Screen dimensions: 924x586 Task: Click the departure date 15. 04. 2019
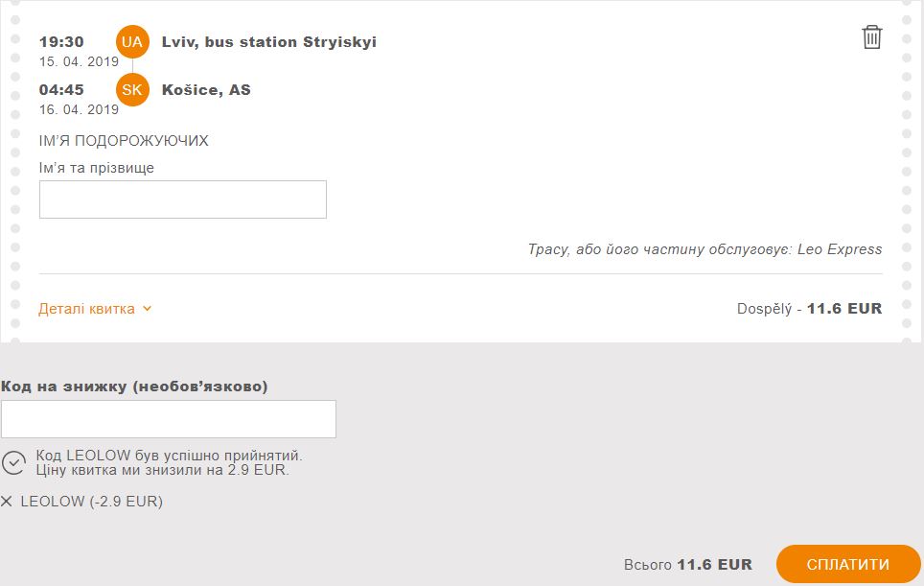79,61
